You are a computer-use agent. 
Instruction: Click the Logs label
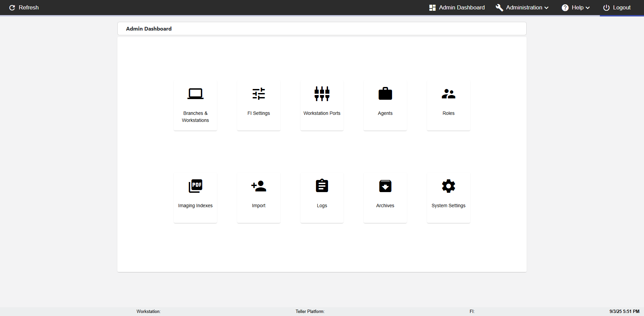click(322, 206)
